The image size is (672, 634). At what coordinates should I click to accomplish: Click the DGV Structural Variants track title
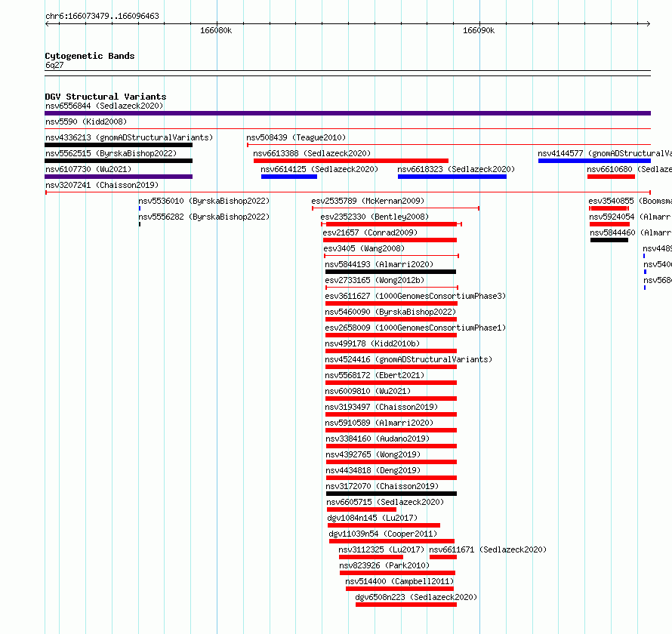coord(106,97)
